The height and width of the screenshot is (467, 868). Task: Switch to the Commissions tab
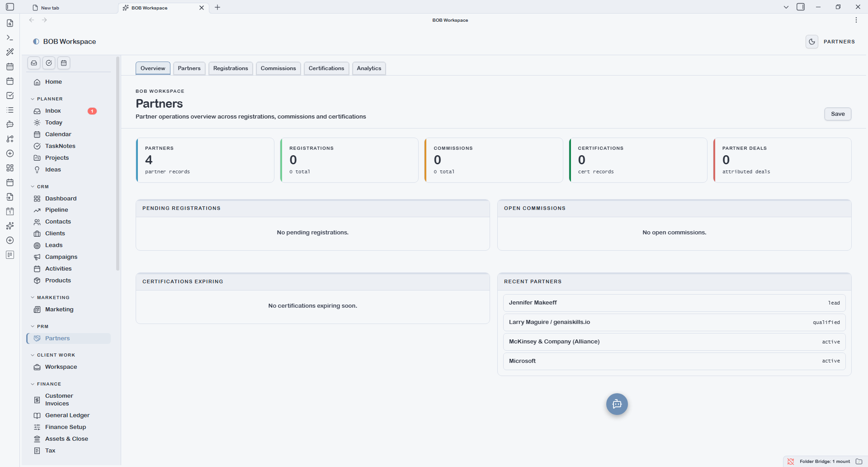pyautogui.click(x=278, y=68)
